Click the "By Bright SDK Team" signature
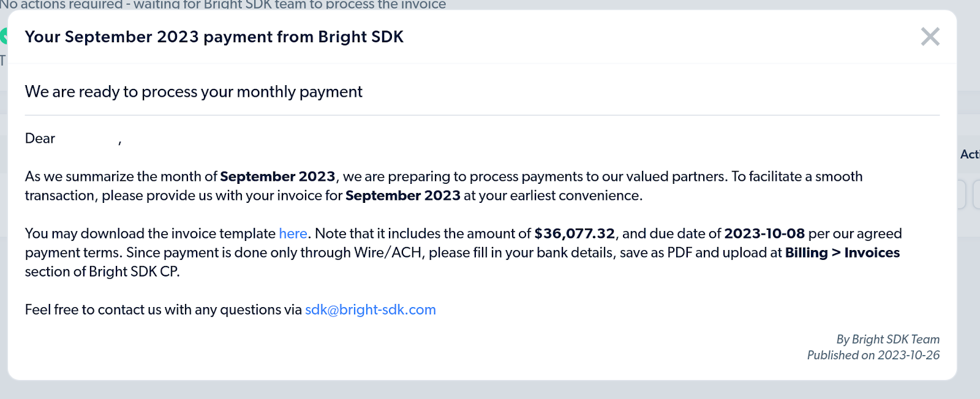 [888, 339]
